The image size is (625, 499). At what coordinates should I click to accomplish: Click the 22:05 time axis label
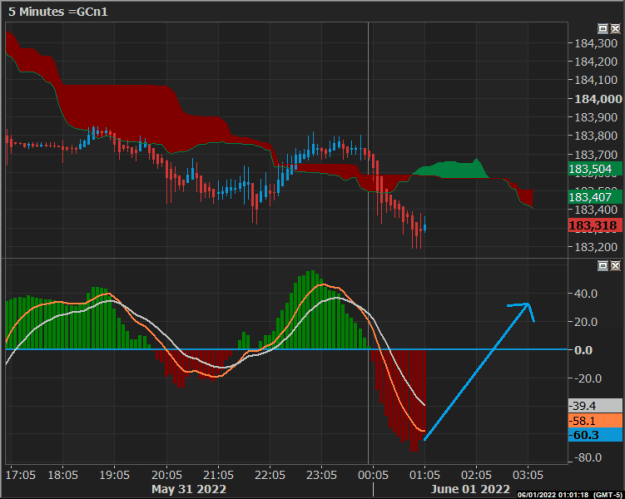[x=270, y=475]
